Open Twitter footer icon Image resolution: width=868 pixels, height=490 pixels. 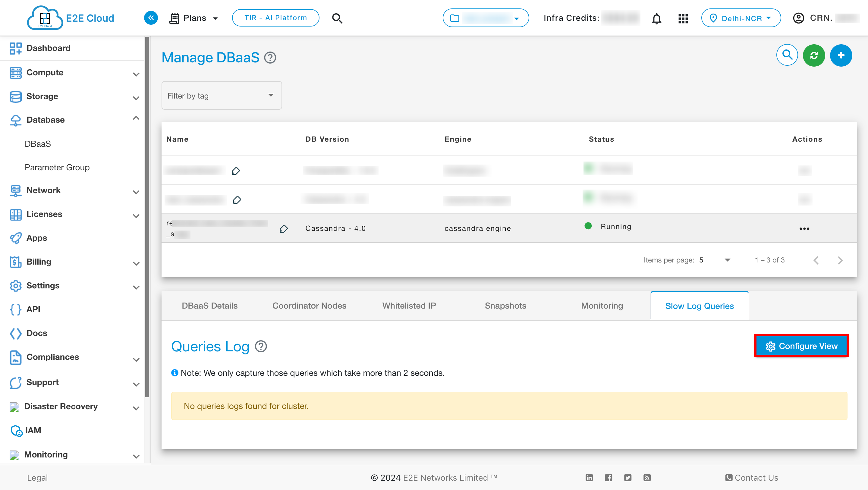point(627,478)
